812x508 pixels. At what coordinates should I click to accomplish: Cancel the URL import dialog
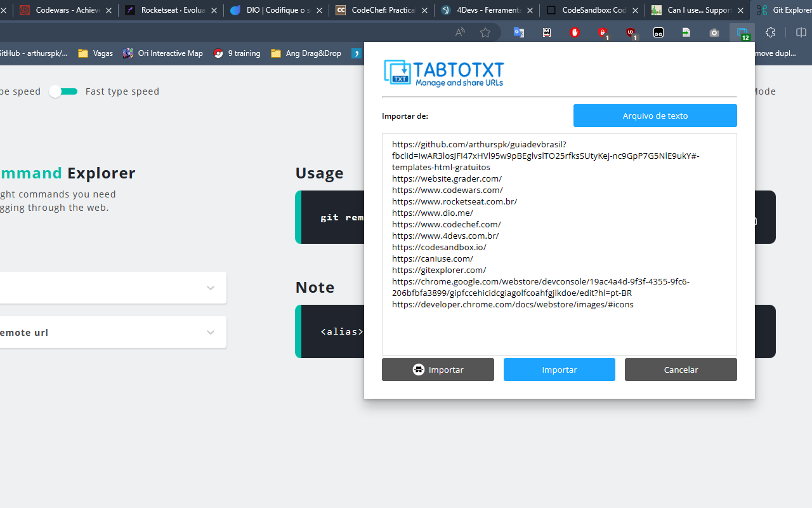click(x=680, y=370)
